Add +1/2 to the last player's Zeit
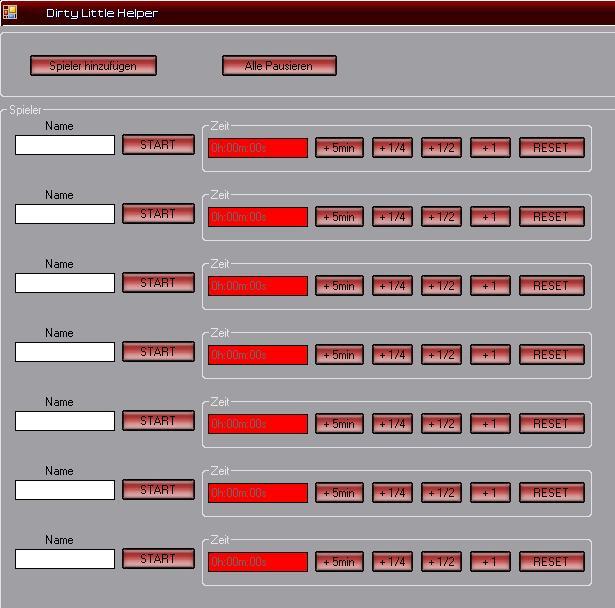Screen dimensions: 615x608 441,562
